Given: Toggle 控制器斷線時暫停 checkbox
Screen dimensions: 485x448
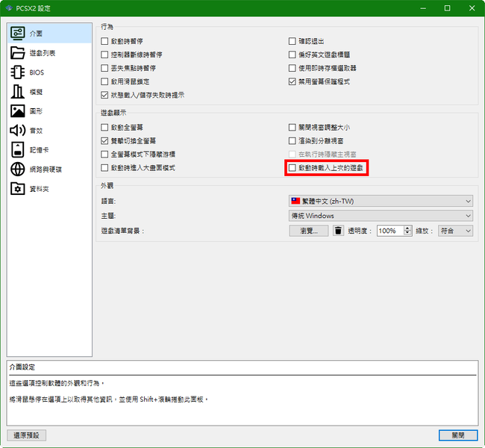Looking at the screenshot, I should 104,55.
